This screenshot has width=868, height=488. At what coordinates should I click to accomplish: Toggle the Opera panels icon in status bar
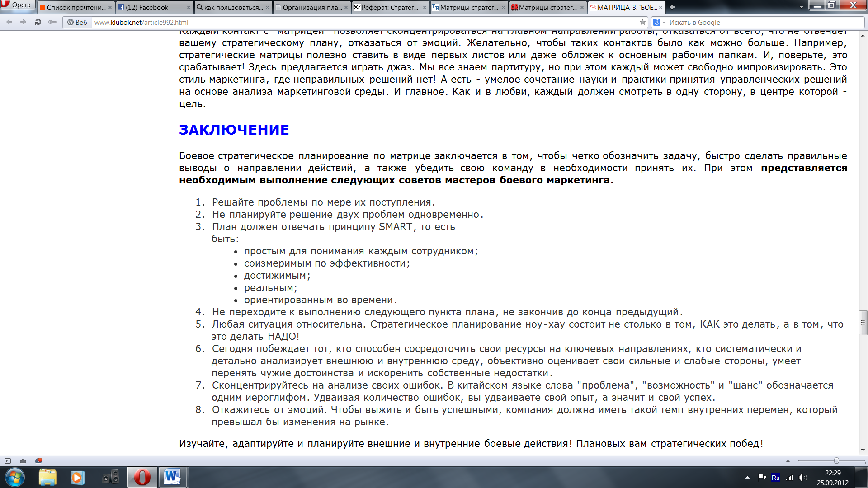pos(8,461)
